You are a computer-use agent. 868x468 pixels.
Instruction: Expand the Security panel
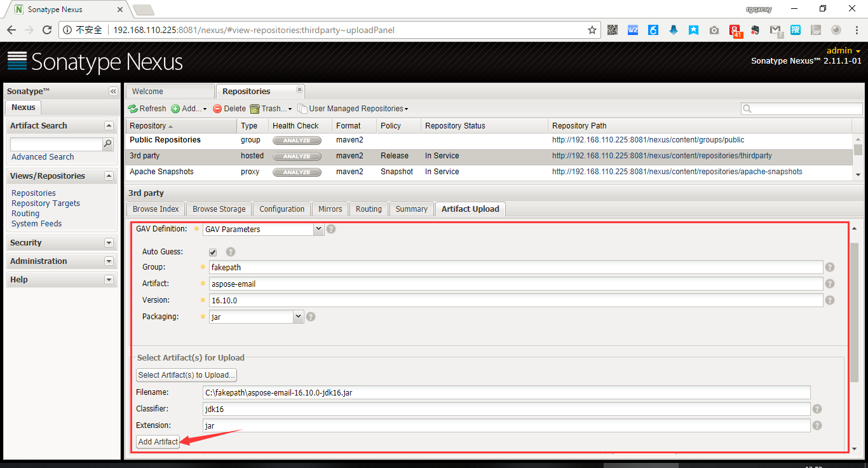109,243
